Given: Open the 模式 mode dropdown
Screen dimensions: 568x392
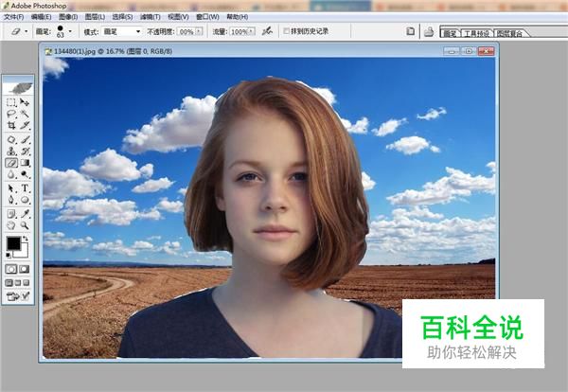Looking at the screenshot, I should tap(122, 32).
